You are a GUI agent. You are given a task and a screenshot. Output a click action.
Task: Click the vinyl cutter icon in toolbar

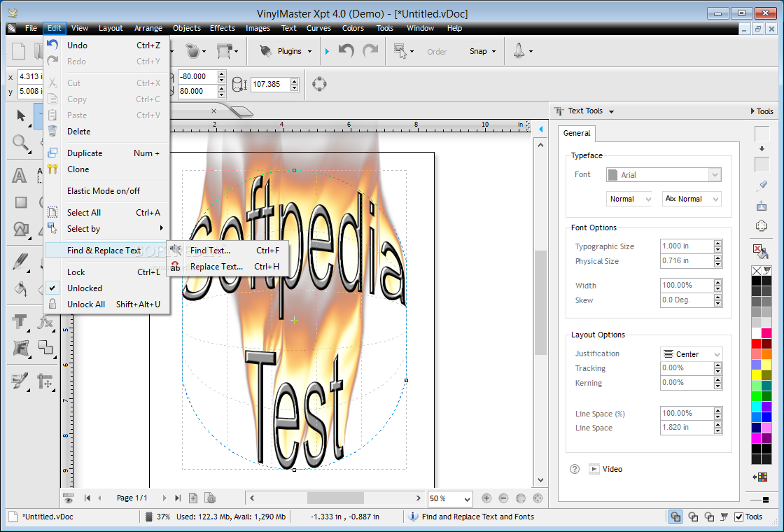(x=225, y=50)
